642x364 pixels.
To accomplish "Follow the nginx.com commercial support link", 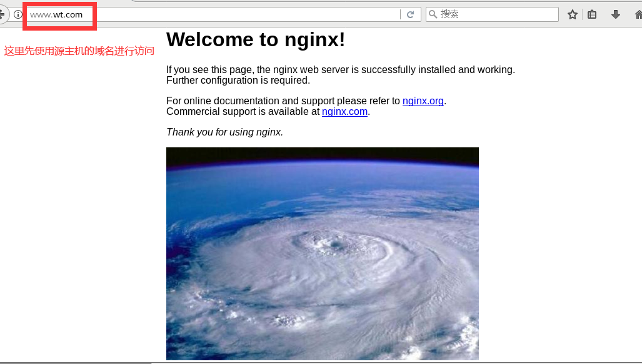I will (344, 111).
